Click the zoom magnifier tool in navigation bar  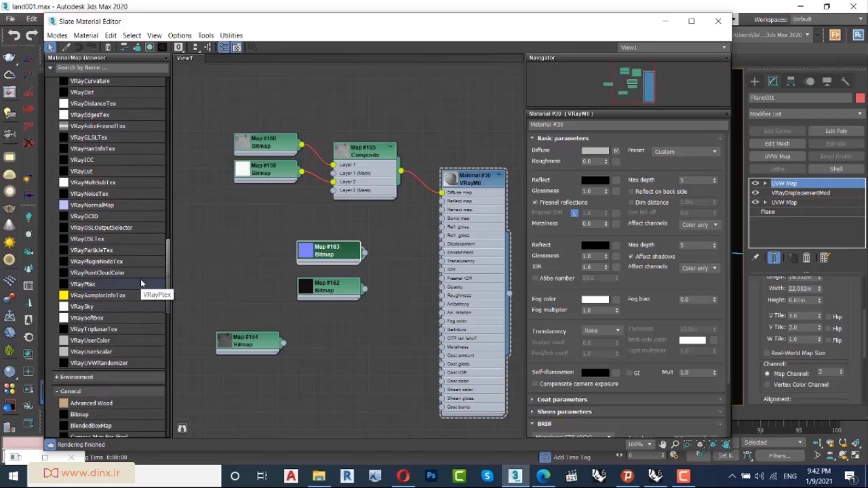(675, 445)
